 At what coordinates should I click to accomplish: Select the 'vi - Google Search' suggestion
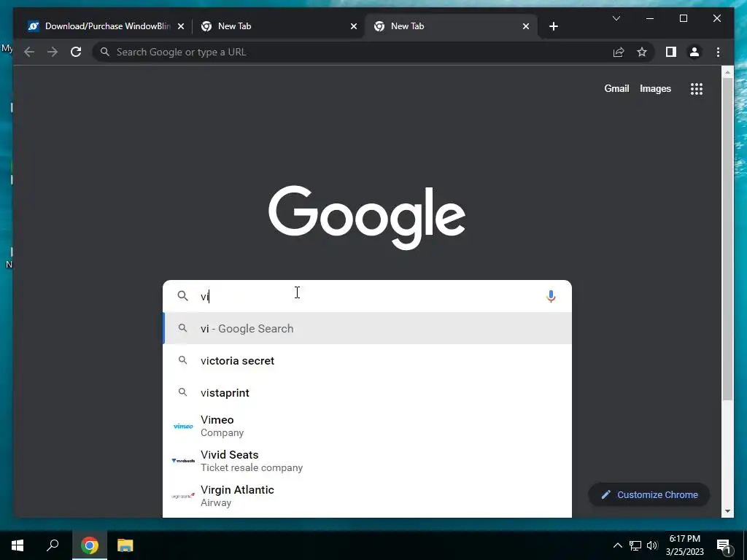[x=368, y=329]
